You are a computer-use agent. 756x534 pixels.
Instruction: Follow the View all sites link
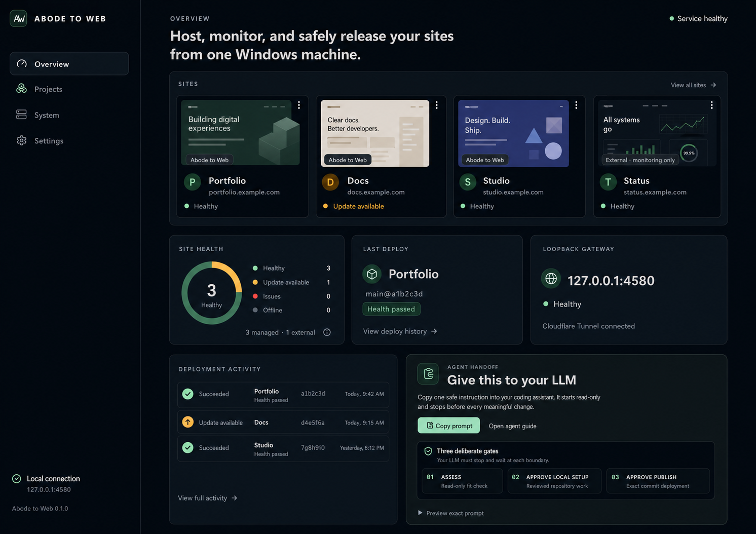tap(693, 85)
